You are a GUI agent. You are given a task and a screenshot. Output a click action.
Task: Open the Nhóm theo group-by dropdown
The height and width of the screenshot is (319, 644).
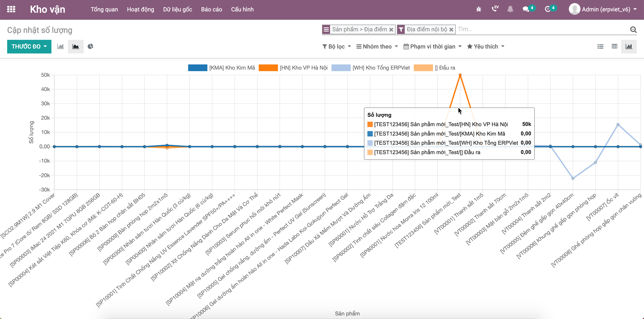coord(377,47)
